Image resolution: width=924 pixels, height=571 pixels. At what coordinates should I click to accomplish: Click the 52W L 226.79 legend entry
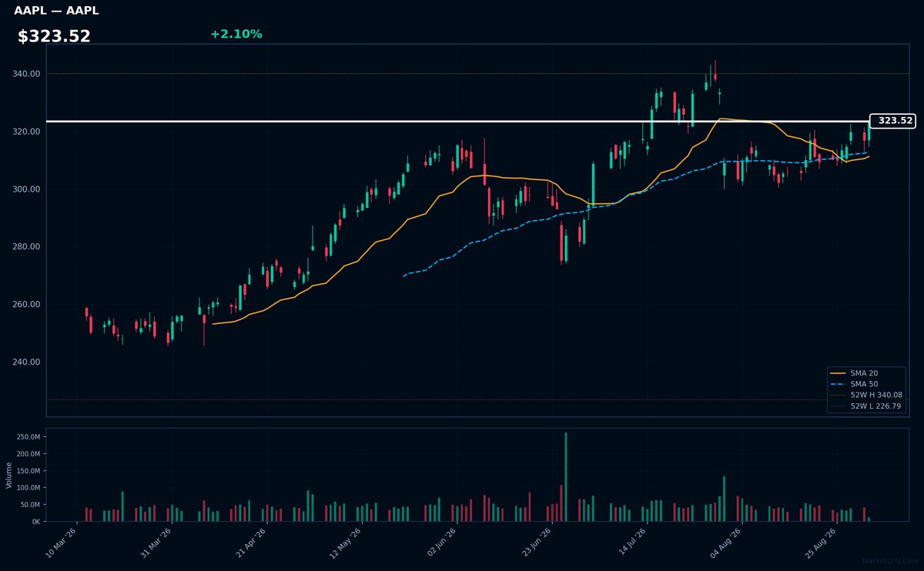(866, 405)
